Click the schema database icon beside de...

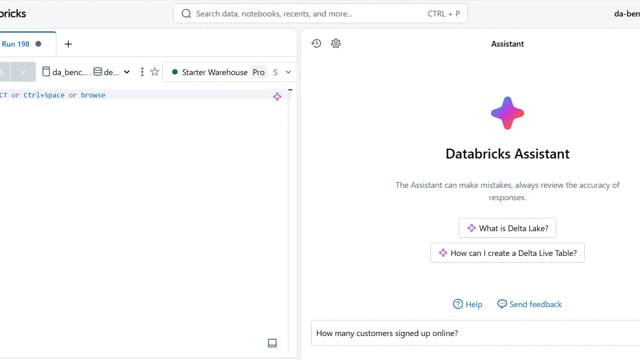pos(98,72)
